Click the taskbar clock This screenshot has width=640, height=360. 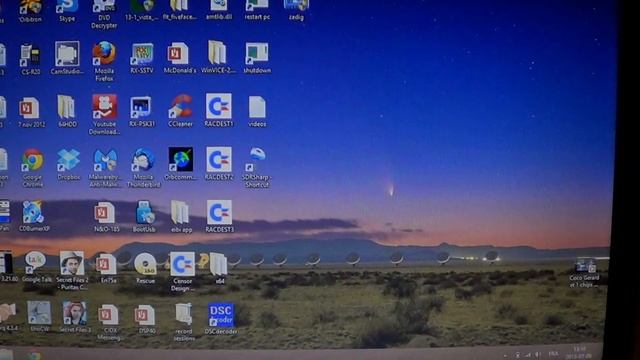coord(580,353)
